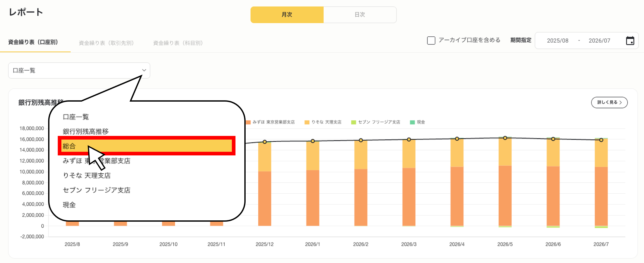
Task: Select りそな 天理支店 in the dropdown list
Action: [87, 175]
